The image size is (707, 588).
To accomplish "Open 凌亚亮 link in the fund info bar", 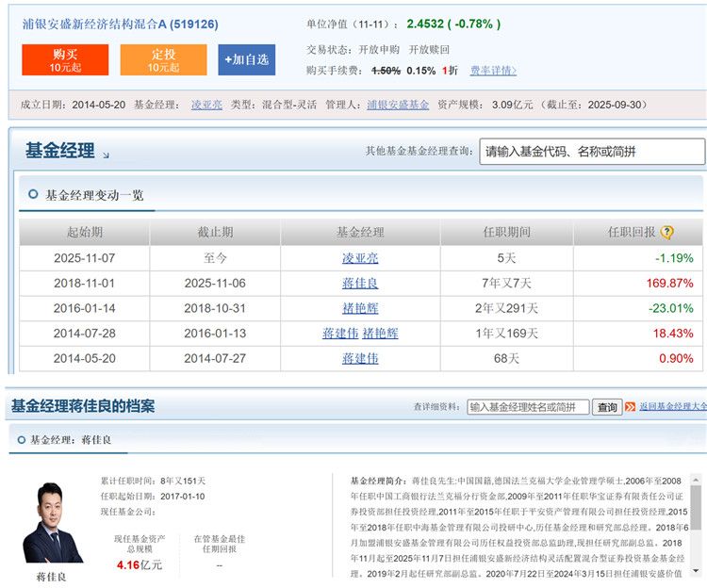I will [x=206, y=105].
